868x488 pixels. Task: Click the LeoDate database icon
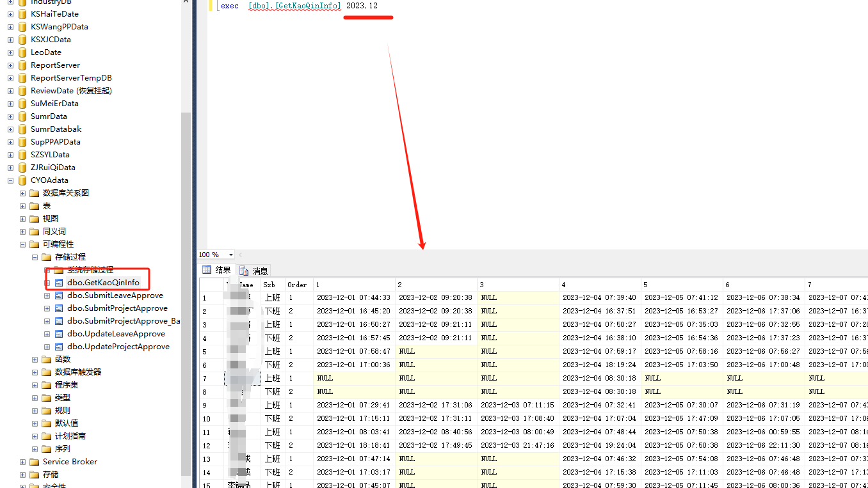pyautogui.click(x=22, y=52)
